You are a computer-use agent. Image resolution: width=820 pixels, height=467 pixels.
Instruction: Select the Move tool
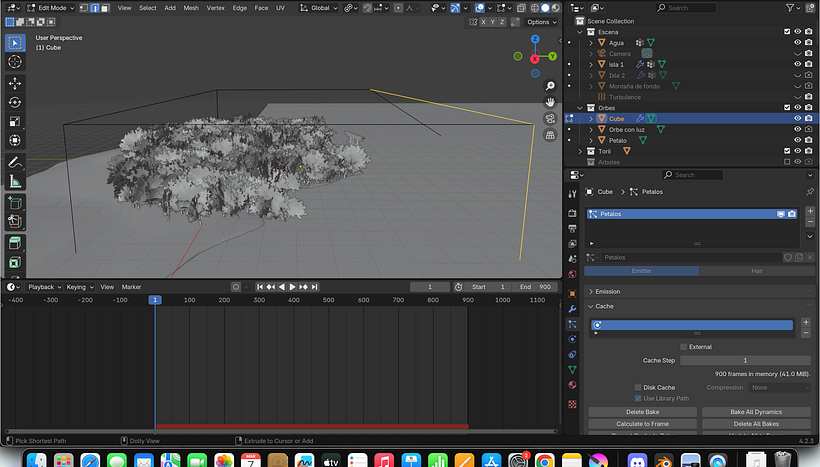point(15,83)
